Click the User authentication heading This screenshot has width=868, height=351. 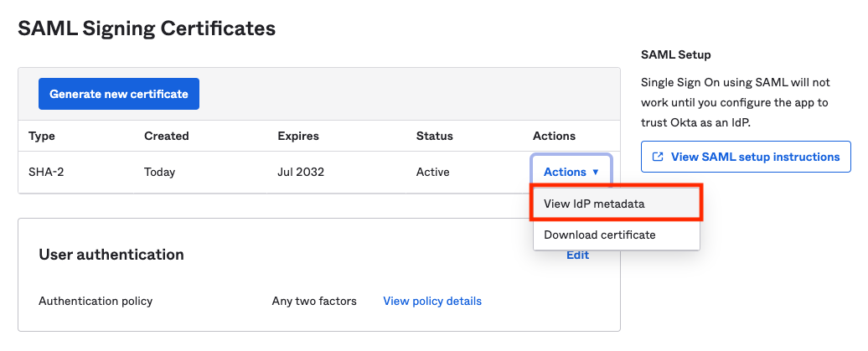pos(111,255)
